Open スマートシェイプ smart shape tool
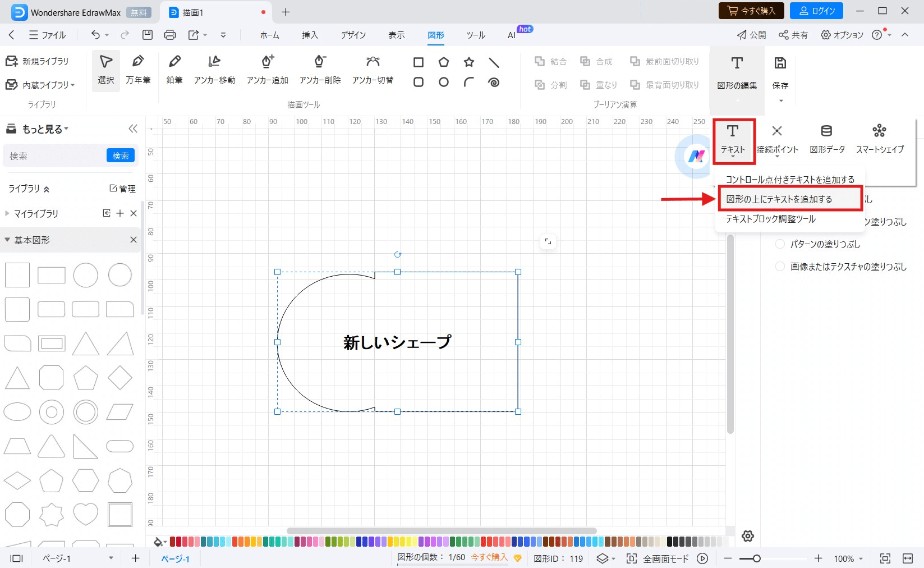Screen dimensions: 924x568 (880, 139)
